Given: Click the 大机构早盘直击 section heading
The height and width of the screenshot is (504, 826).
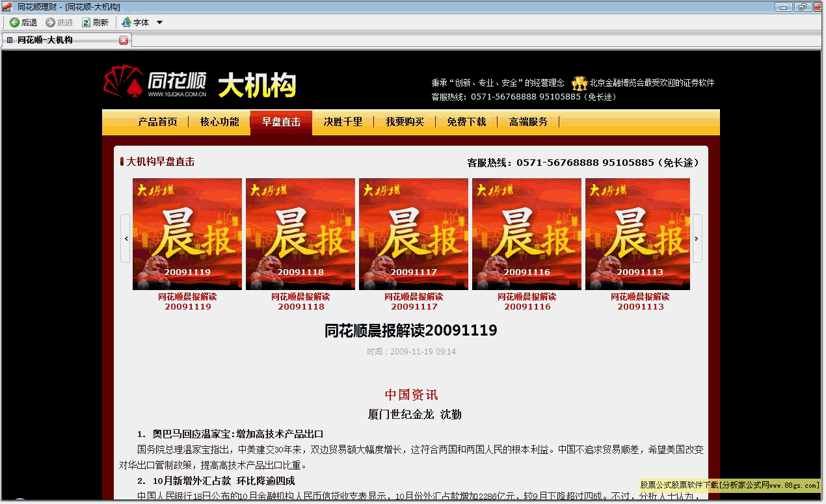Looking at the screenshot, I should tap(160, 162).
